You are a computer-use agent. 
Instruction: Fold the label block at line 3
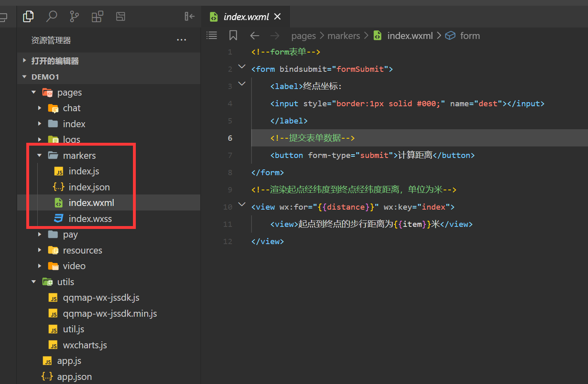point(242,84)
